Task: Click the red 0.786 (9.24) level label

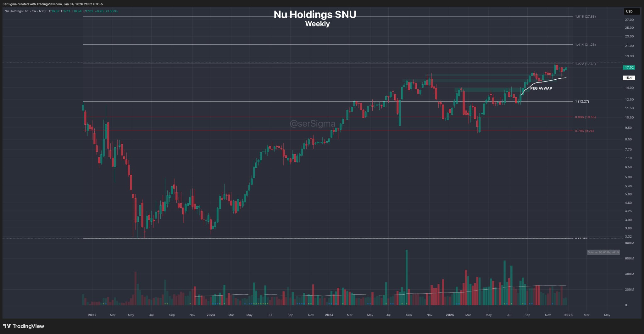Action: click(x=584, y=131)
